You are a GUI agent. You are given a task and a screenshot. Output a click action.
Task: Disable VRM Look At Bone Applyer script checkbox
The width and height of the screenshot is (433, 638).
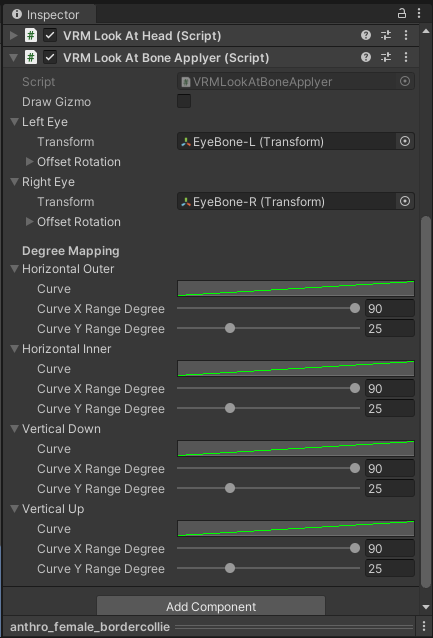50,57
